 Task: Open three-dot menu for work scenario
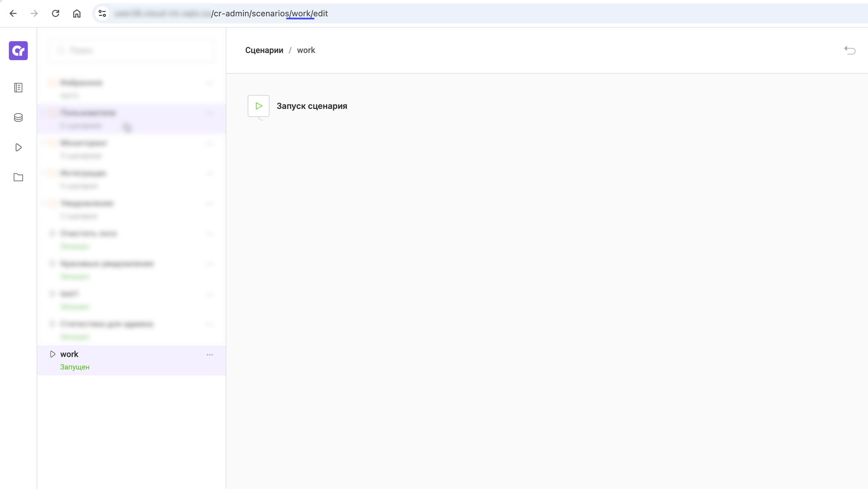click(x=210, y=355)
